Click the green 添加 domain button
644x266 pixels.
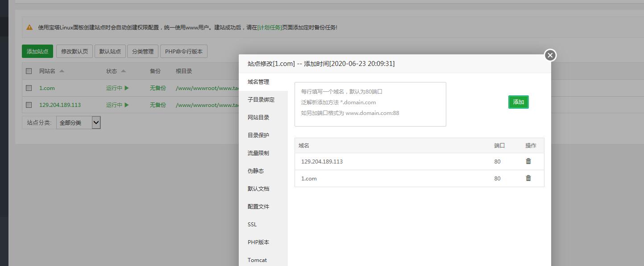point(518,102)
